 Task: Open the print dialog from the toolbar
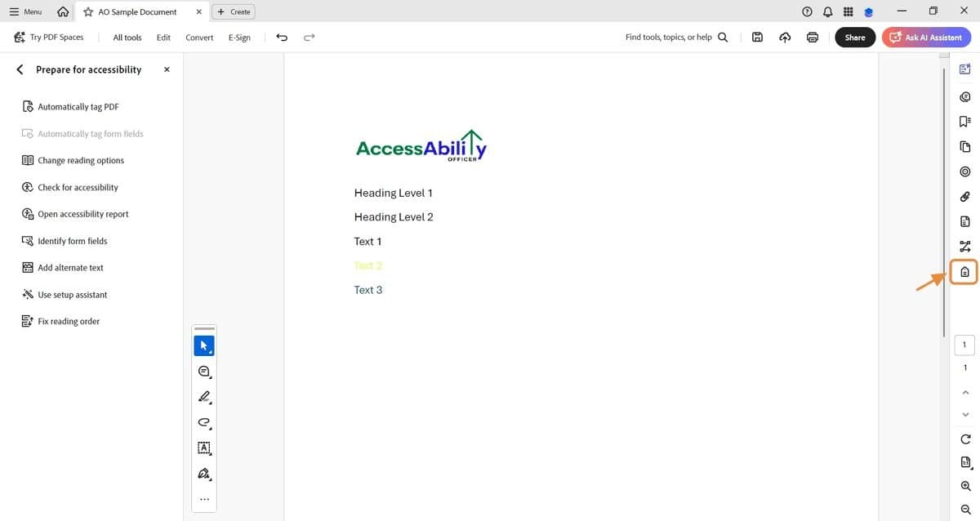(x=812, y=37)
